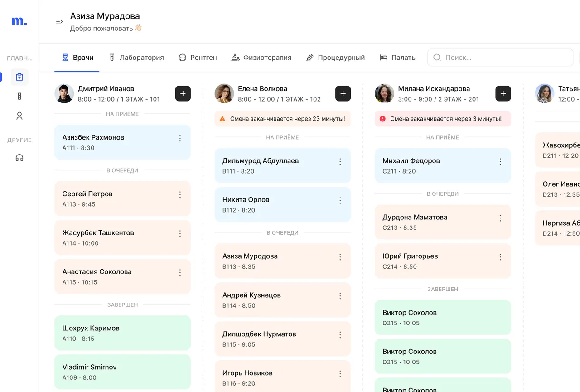Image resolution: width=580 pixels, height=392 pixels.
Task: Switch to the Лаборатория tab
Action: 136,58
